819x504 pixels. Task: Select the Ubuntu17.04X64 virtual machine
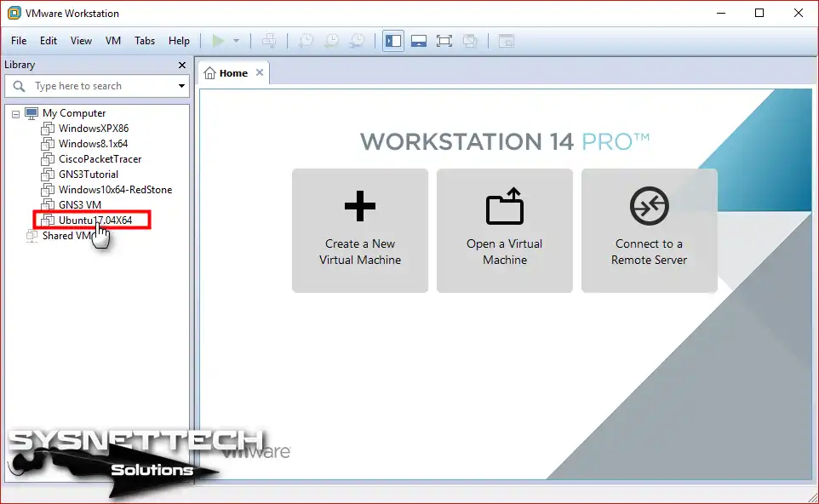[x=95, y=220]
